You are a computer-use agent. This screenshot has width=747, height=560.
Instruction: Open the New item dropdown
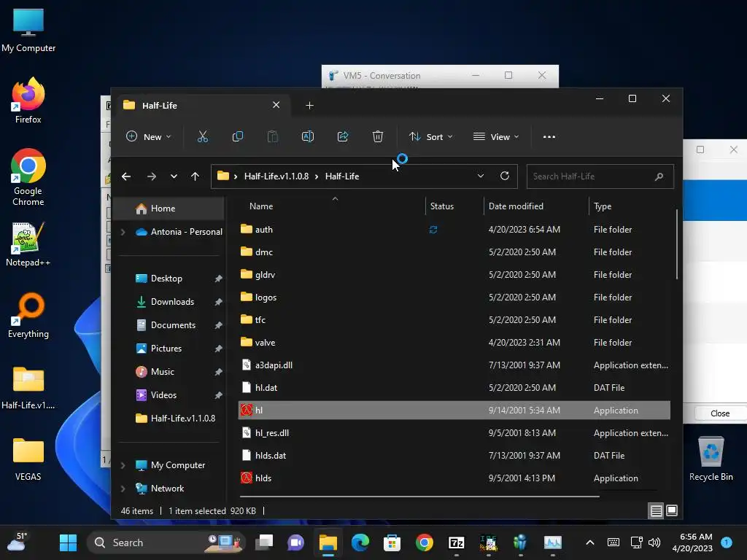(148, 136)
